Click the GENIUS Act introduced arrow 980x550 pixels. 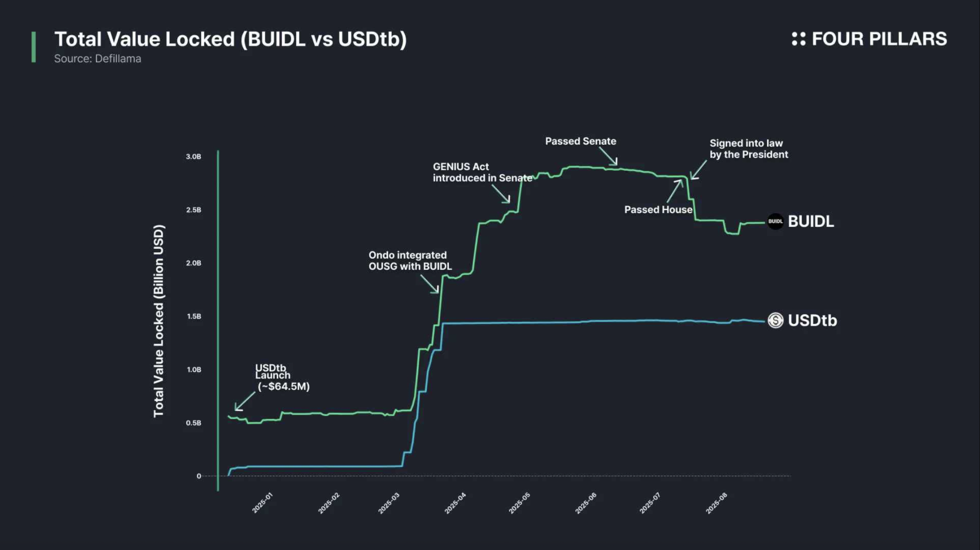click(501, 194)
